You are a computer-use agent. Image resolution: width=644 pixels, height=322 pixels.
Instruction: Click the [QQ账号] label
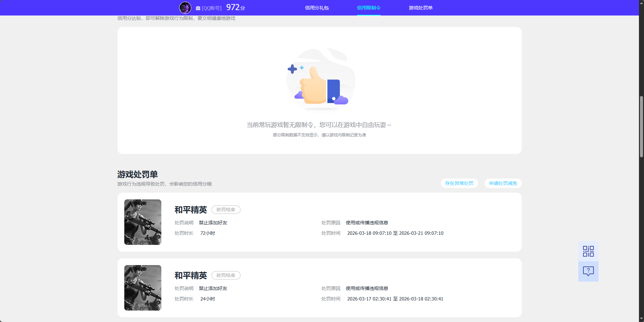[212, 8]
